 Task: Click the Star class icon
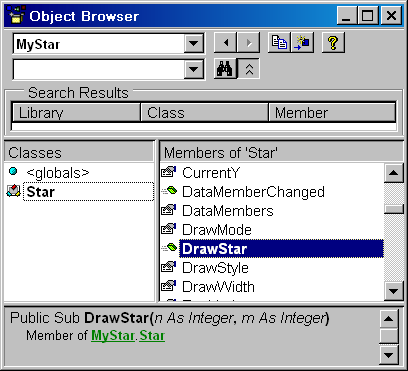(13, 191)
